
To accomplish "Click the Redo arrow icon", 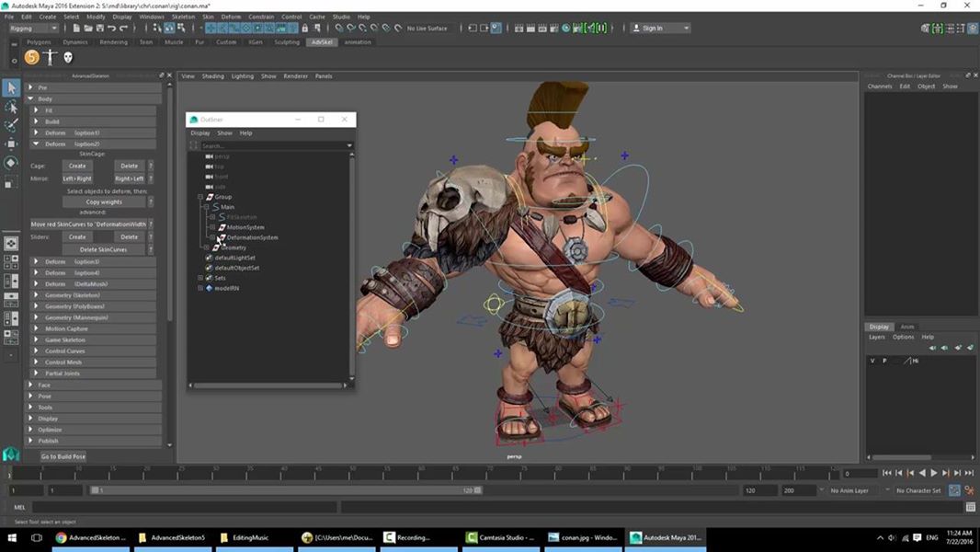I will (124, 29).
